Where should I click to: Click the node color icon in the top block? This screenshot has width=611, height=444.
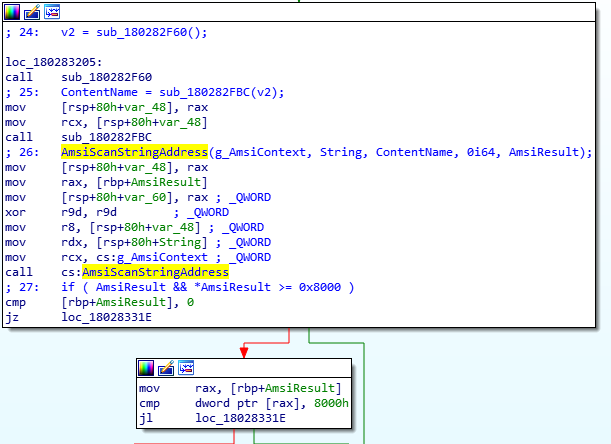point(11,12)
